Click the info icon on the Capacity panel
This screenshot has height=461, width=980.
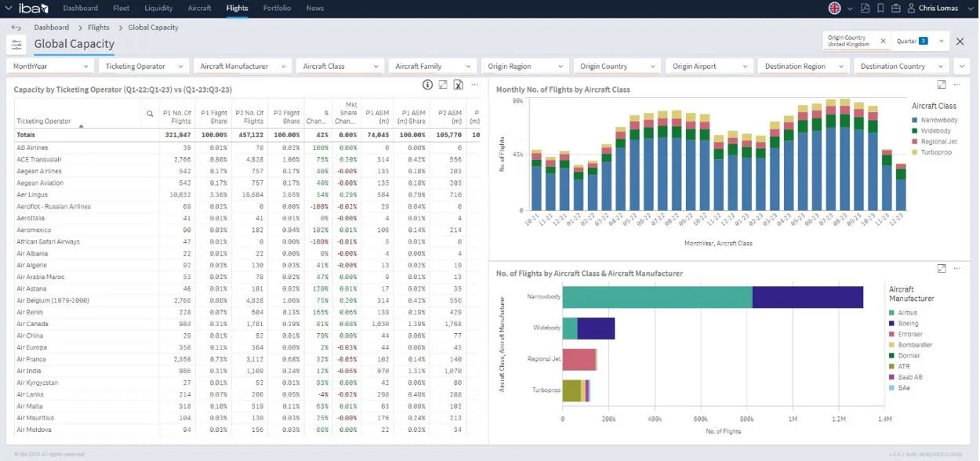point(427,85)
